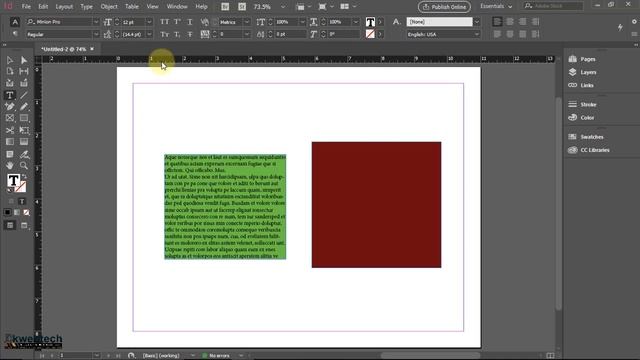Open the Minion Pro font family dropdown
Viewport: 640px width, 360px height.
pos(96,22)
